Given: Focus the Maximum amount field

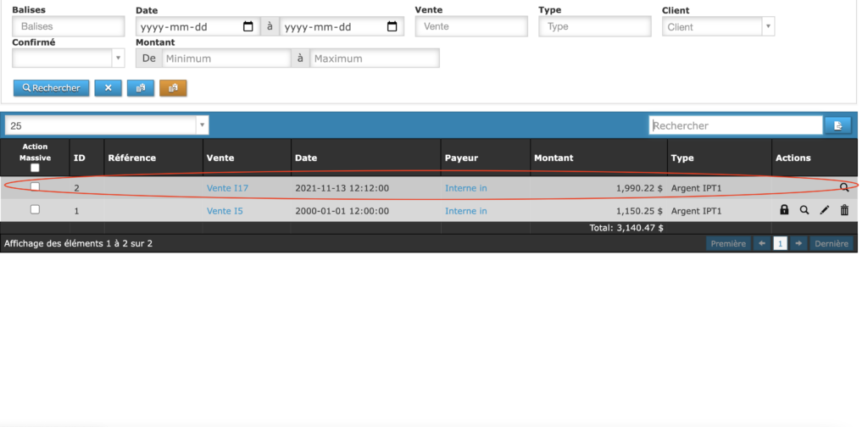Looking at the screenshot, I should pos(375,58).
